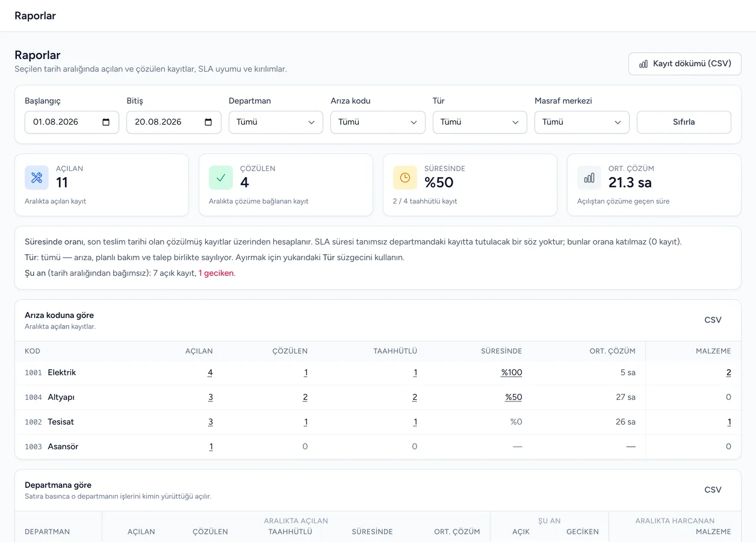Export Arıza koduna göre table as CSV
Viewport: 756px width, 542px height.
click(713, 320)
